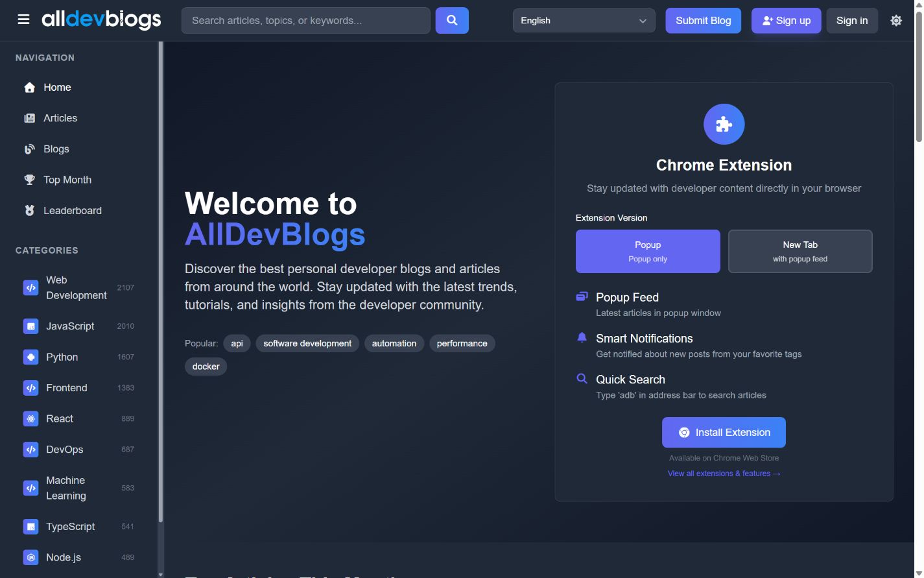Click the magnifier search button

[452, 20]
